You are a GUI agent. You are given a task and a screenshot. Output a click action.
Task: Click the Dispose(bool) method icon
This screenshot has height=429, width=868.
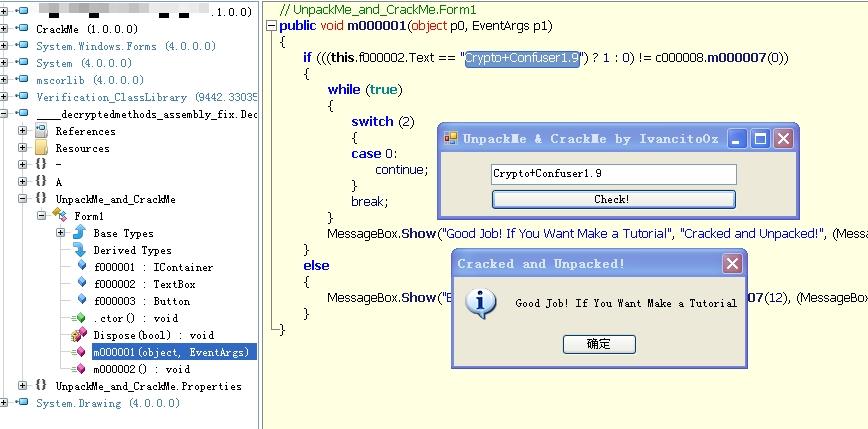[x=79, y=335]
